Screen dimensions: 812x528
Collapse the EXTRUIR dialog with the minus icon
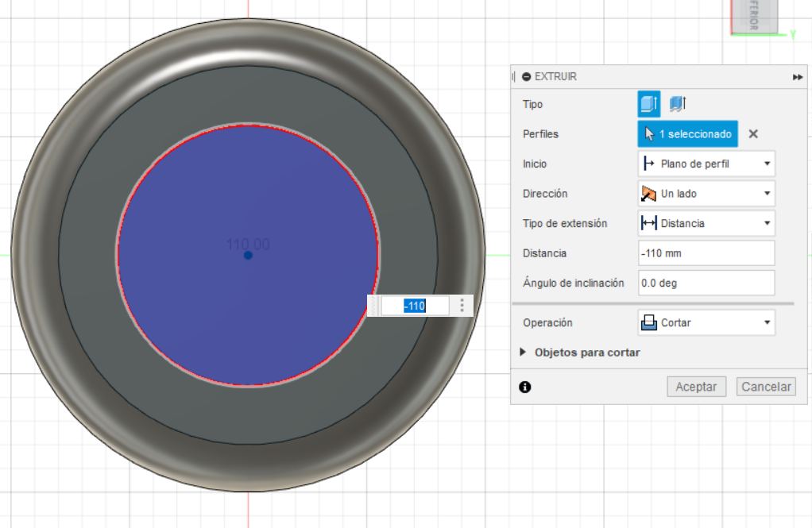(526, 76)
